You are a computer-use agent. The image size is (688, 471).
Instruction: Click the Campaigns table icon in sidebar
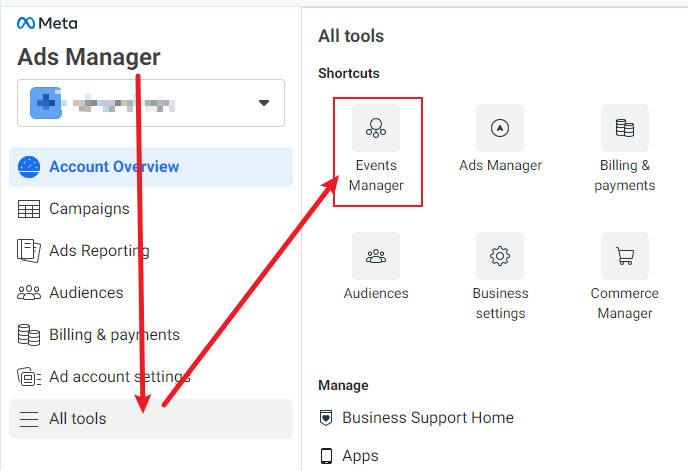tap(30, 209)
